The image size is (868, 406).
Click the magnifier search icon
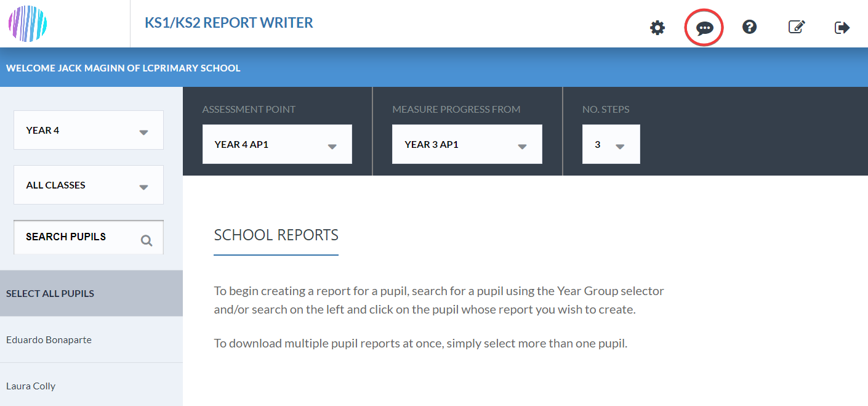point(147,241)
